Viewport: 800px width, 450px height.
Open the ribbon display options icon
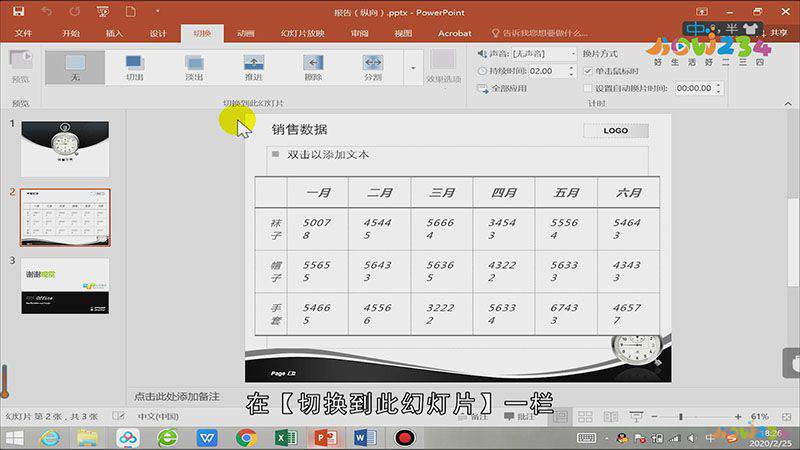point(702,11)
